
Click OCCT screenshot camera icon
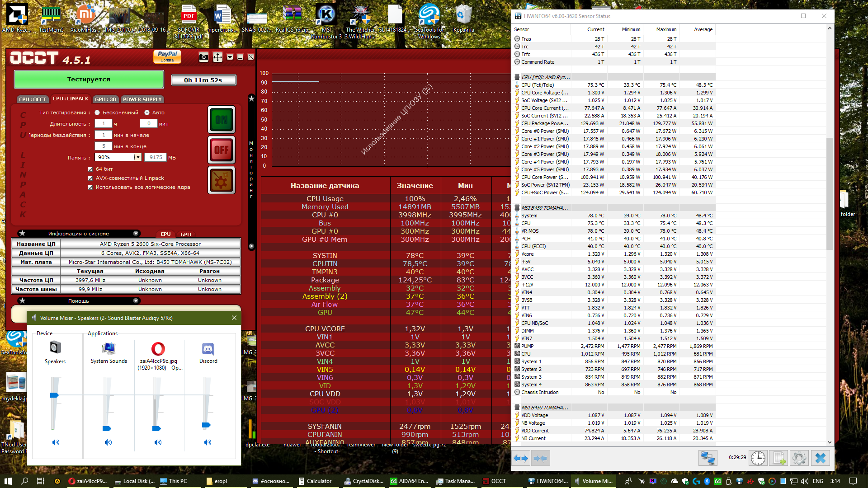[203, 57]
